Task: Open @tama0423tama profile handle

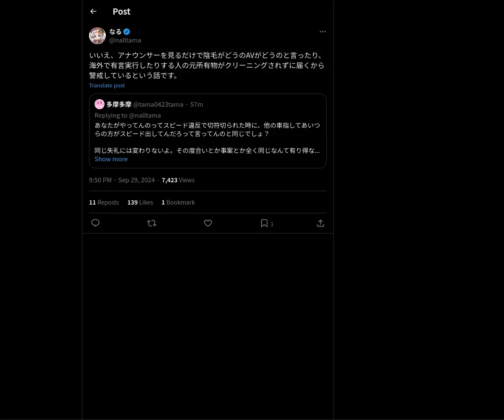Action: 158,104
